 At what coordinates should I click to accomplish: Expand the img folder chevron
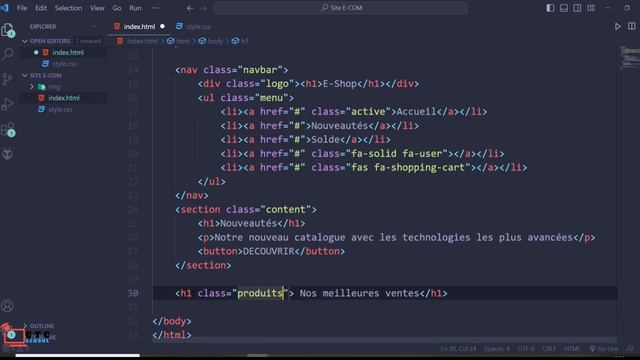[32, 87]
